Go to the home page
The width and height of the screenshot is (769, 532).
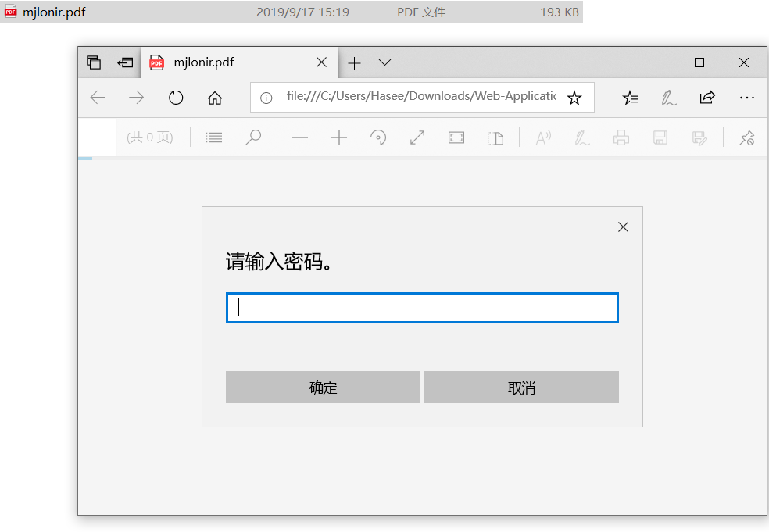(215, 98)
